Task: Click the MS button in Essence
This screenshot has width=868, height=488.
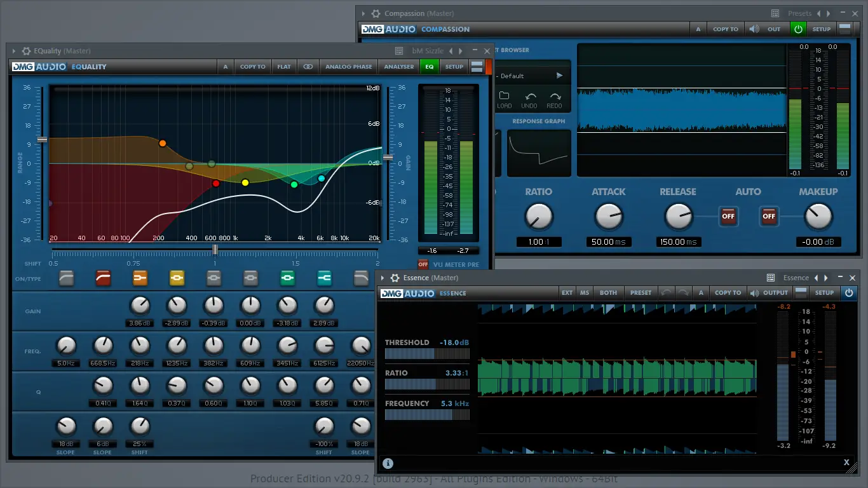Action: click(x=585, y=293)
